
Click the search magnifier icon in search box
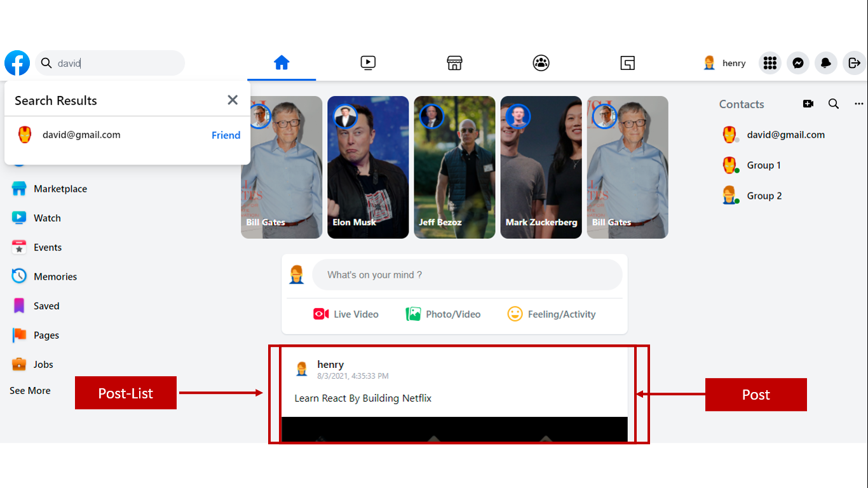click(46, 63)
